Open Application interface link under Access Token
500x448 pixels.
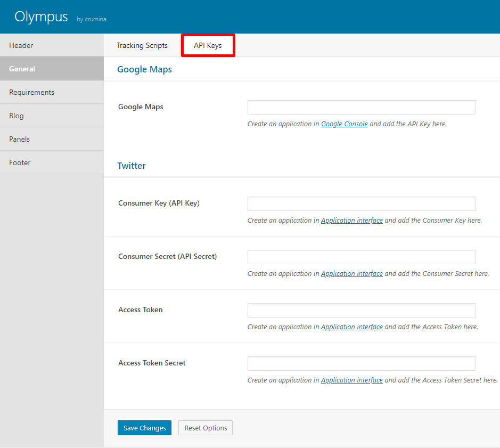click(x=352, y=327)
